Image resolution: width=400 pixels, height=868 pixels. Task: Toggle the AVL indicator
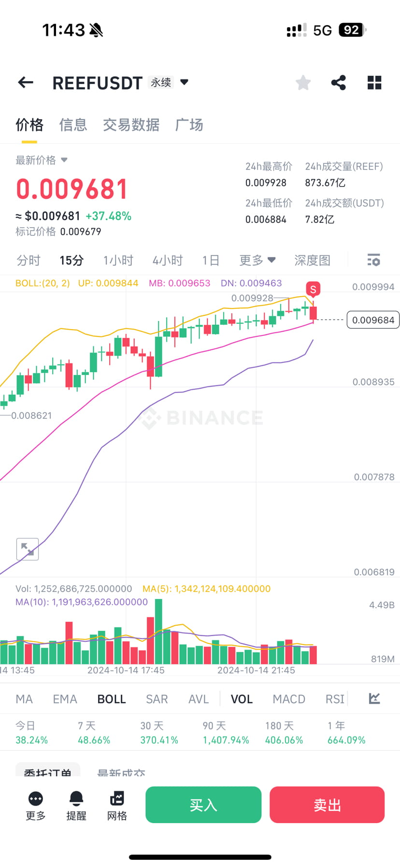(199, 699)
